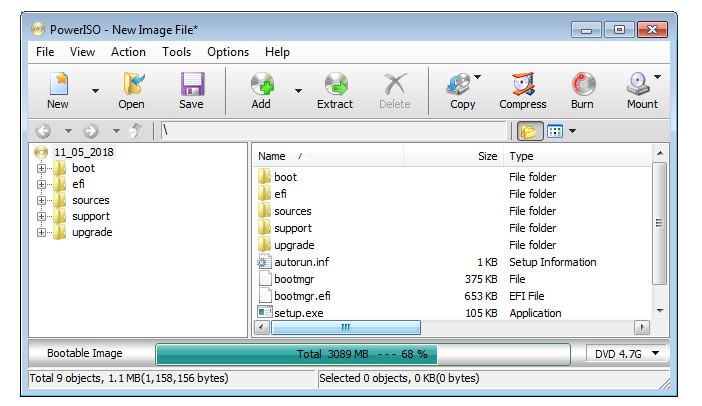Select the upgrade folder in file list

click(x=294, y=245)
